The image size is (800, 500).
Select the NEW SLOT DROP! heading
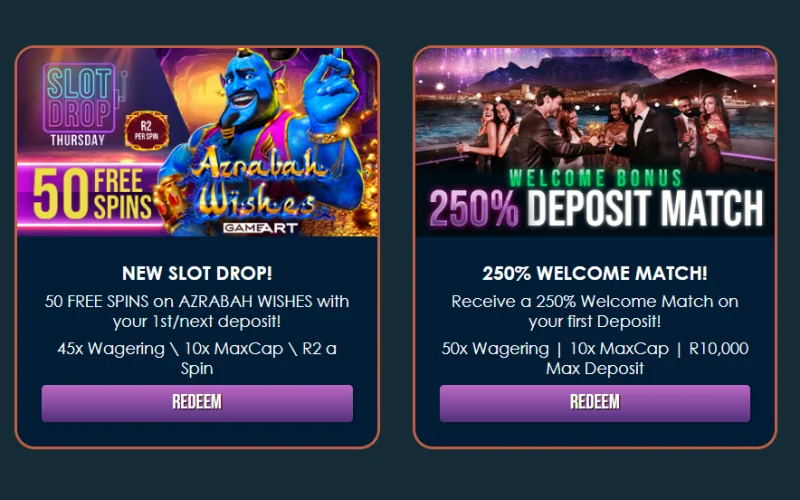(x=197, y=273)
